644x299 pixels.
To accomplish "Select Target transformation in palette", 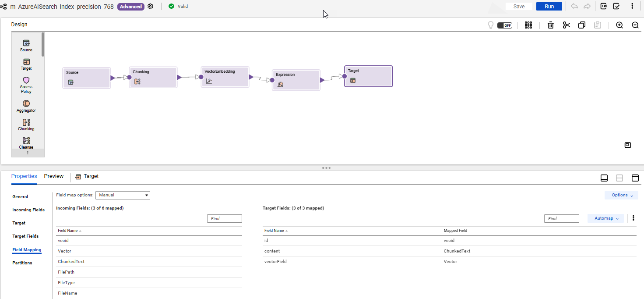I will 26,64.
